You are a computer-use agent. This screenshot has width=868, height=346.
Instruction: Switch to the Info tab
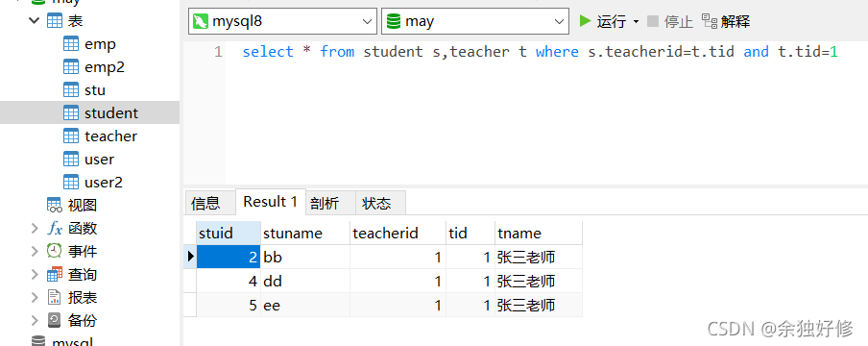click(205, 203)
